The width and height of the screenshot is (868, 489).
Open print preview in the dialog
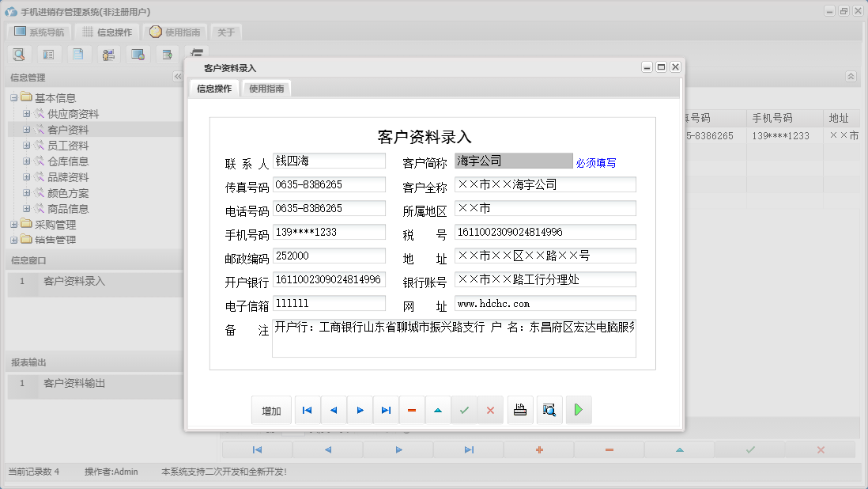[549, 410]
